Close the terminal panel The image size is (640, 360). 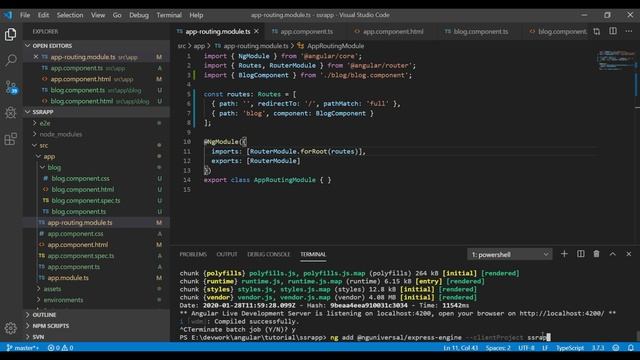(629, 254)
